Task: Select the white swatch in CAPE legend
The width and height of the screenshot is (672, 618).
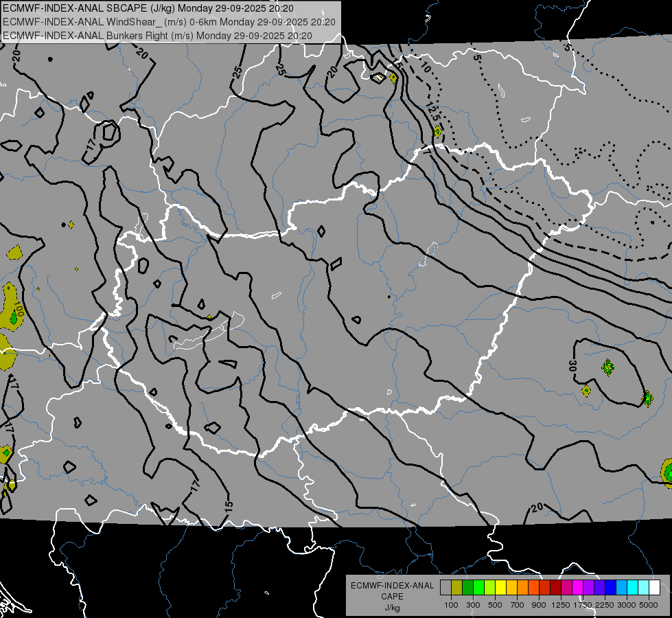Action: [x=654, y=588]
